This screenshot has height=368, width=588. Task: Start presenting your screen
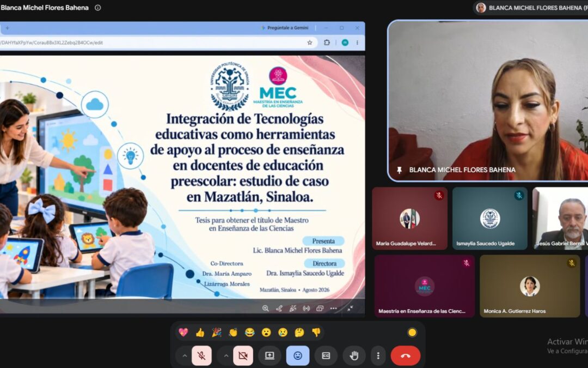[269, 355]
